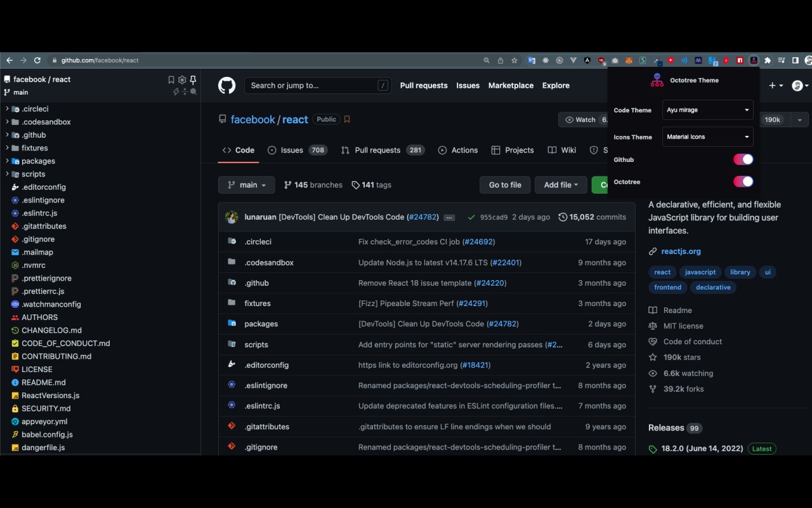
Task: Focus the Search or jump to field
Action: click(319, 85)
